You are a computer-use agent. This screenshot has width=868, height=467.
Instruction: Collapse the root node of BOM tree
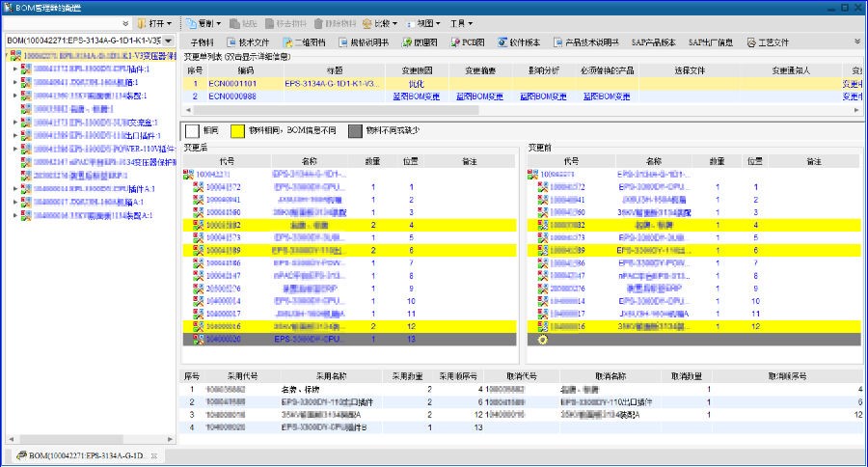(4, 56)
